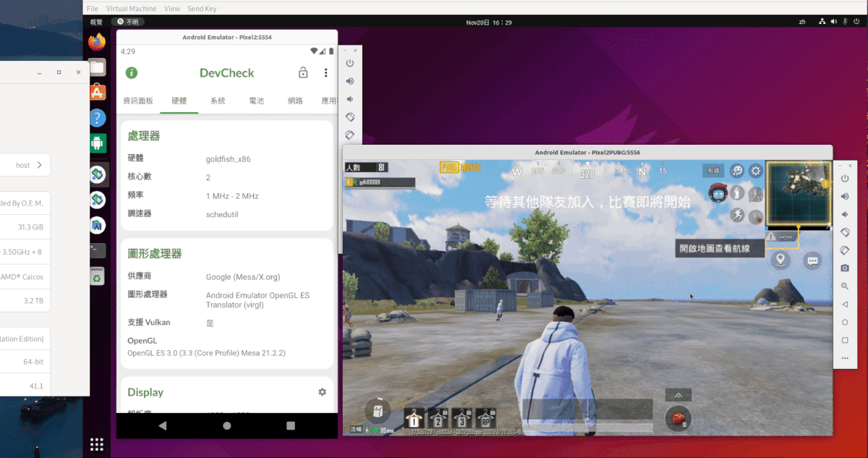This screenshot has height=458, width=868.
Task: Switch to 系統 tab in DevCheck
Action: (218, 101)
